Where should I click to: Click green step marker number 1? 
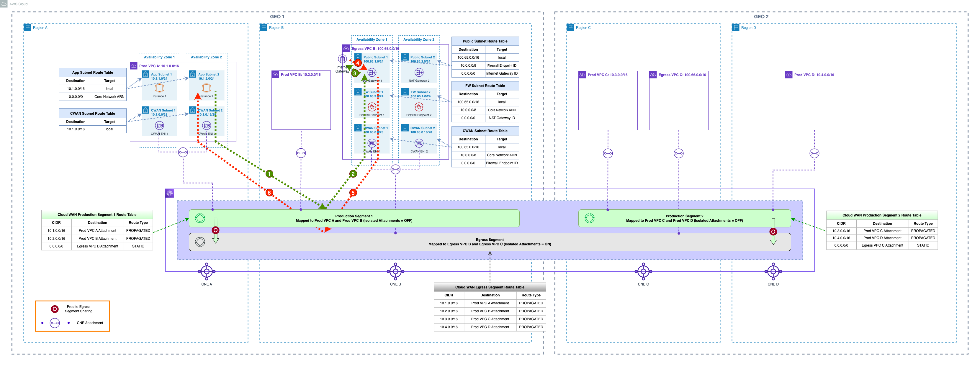tap(269, 174)
